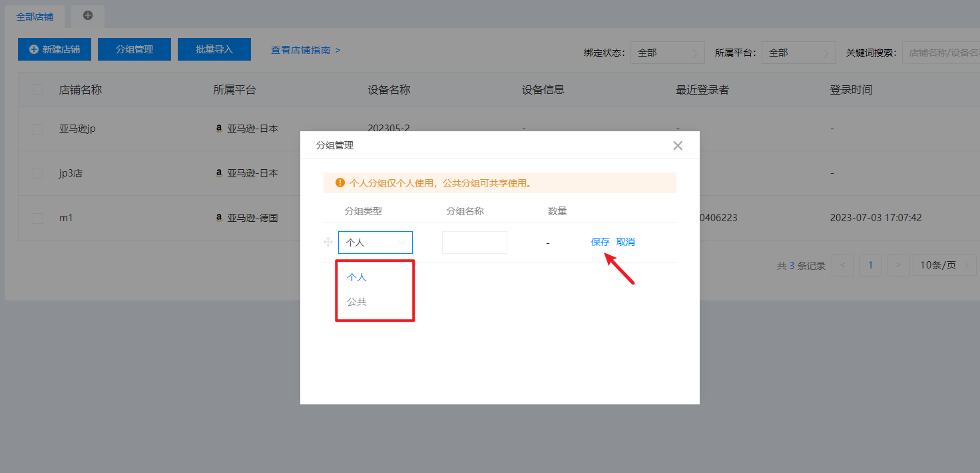The image size is (980, 473).
Task: Select the m1 store checkbox
Action: point(38,218)
